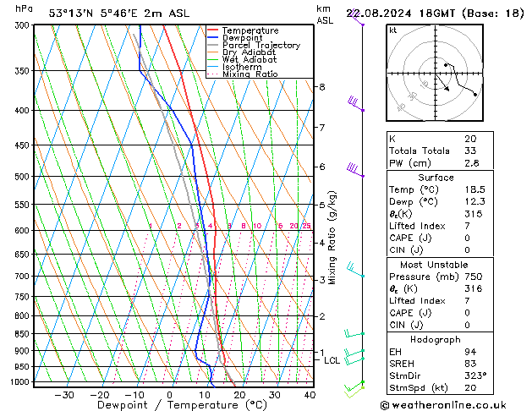The height and width of the screenshot is (411, 532).
Task: Click the Most Unstable θe value 316
Action: point(474,288)
